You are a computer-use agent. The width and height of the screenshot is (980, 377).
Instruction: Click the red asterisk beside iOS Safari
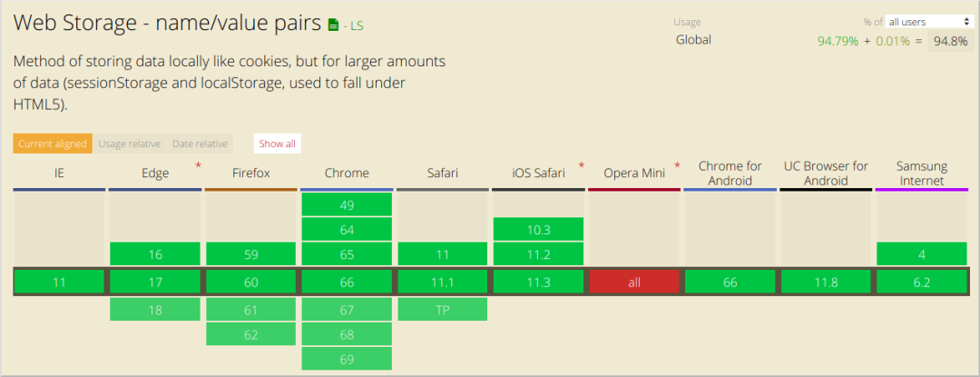tap(581, 165)
